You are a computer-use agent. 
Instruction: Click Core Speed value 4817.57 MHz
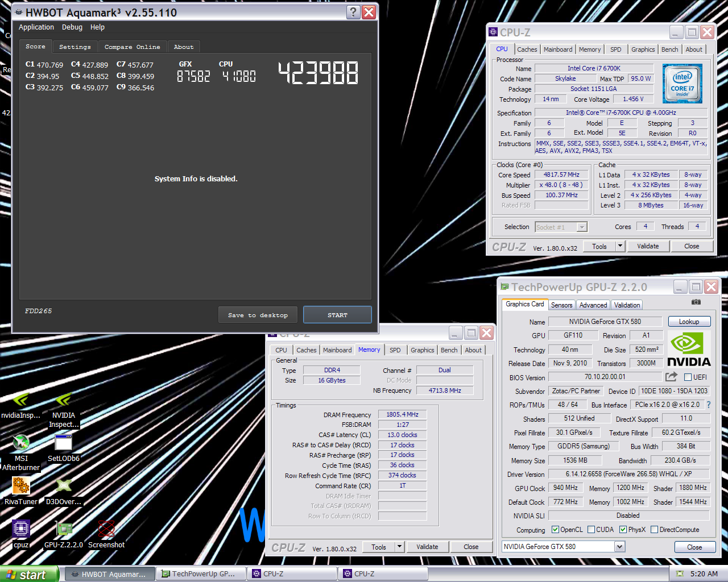pyautogui.click(x=561, y=174)
